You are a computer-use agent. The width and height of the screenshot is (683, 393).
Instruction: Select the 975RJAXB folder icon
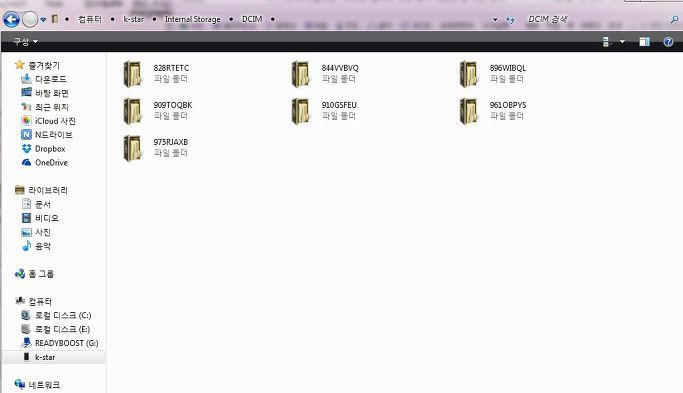pos(132,148)
